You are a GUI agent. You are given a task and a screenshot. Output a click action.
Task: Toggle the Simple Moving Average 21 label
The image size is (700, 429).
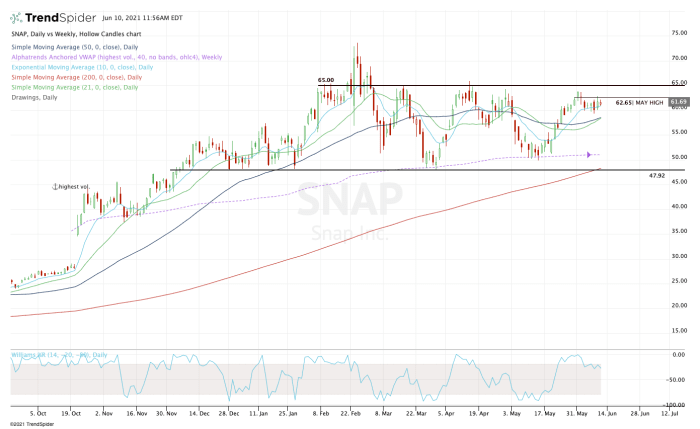tap(75, 87)
